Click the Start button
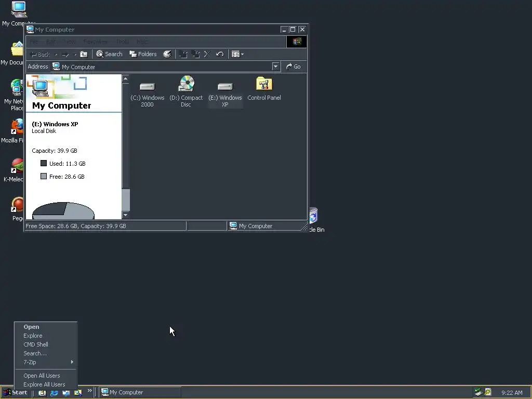The width and height of the screenshot is (532, 399). click(x=15, y=393)
